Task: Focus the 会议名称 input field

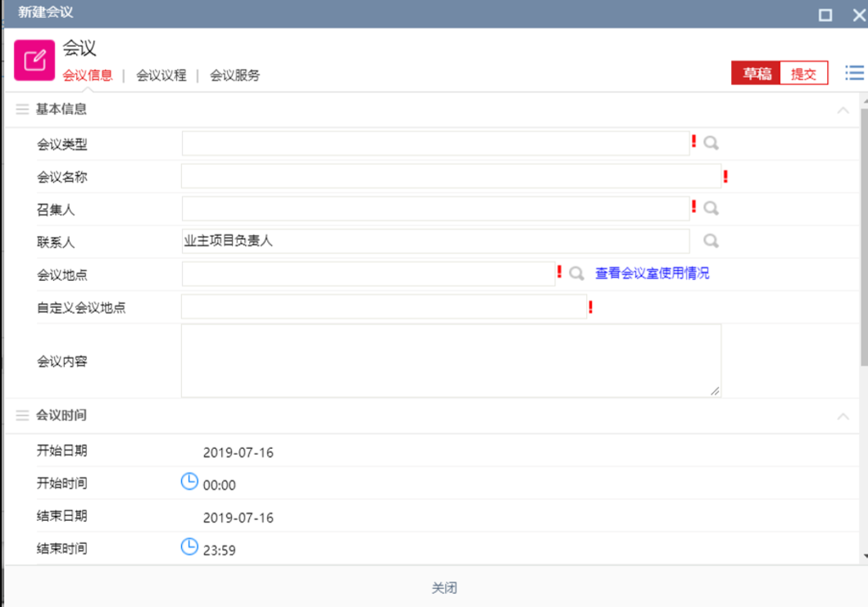Action: [x=451, y=176]
